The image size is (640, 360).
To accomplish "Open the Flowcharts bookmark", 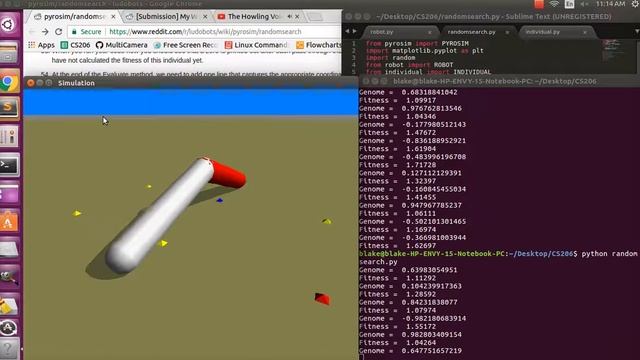I will 318,45.
